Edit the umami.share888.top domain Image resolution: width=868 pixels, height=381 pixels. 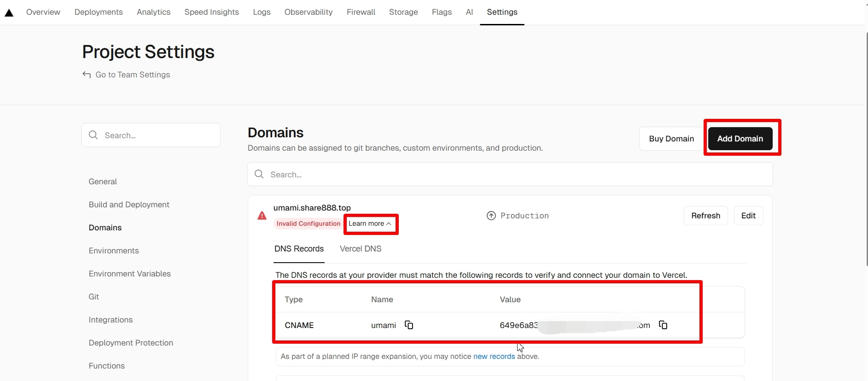click(x=748, y=216)
